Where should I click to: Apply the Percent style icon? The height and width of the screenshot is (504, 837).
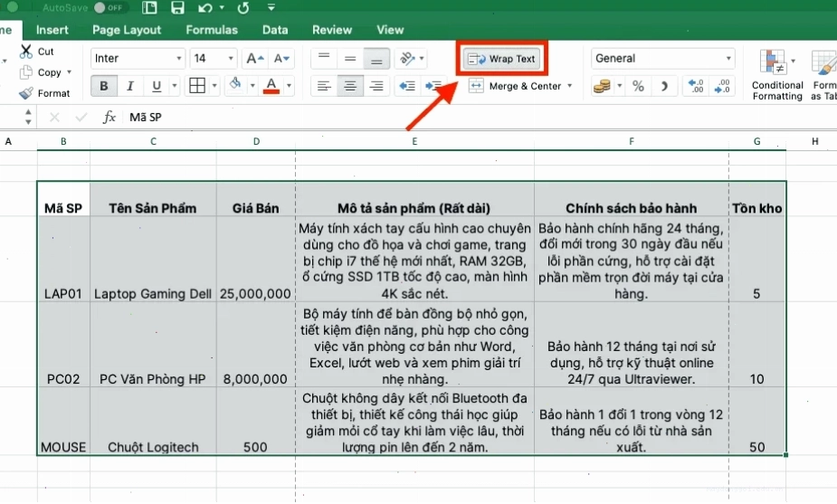pos(638,86)
